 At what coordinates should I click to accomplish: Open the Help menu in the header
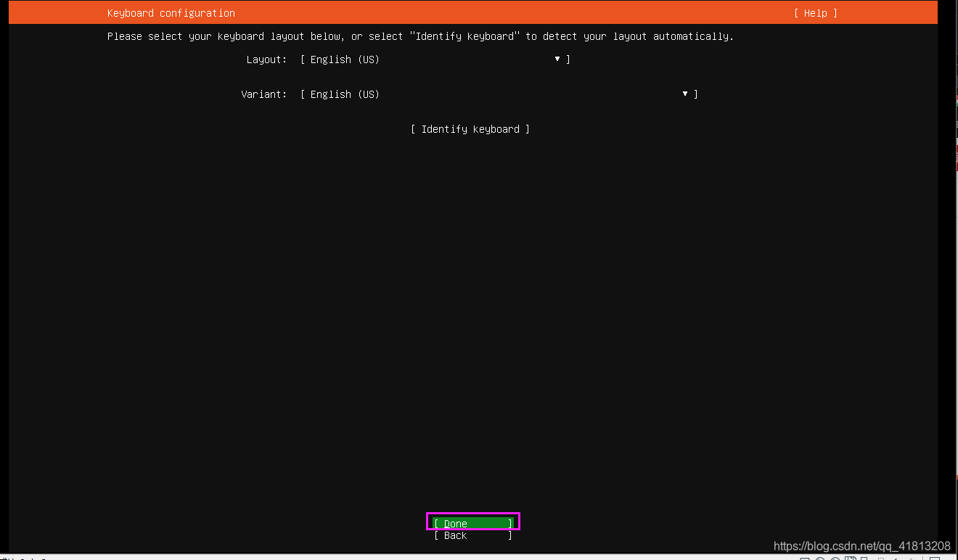pos(815,13)
